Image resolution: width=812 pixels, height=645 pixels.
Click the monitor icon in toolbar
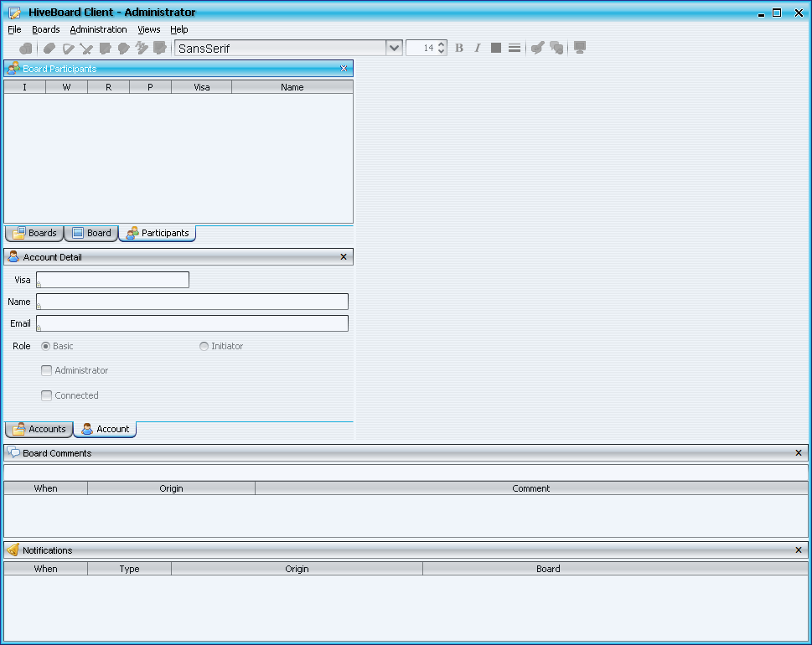coord(579,48)
